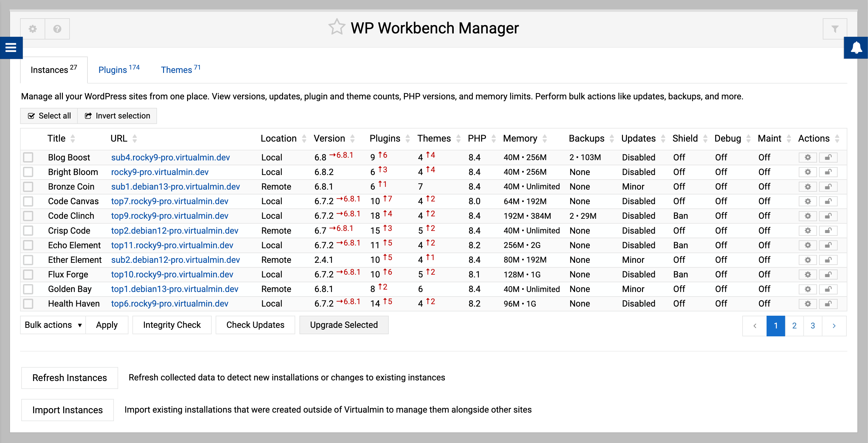Click the lock icon for Ether Element
This screenshot has height=443, width=868.
click(828, 260)
